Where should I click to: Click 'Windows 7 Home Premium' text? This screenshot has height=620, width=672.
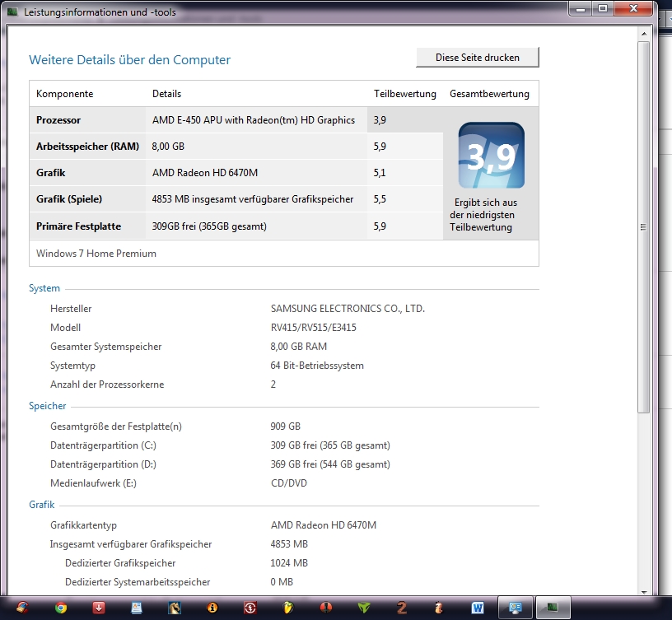96,254
